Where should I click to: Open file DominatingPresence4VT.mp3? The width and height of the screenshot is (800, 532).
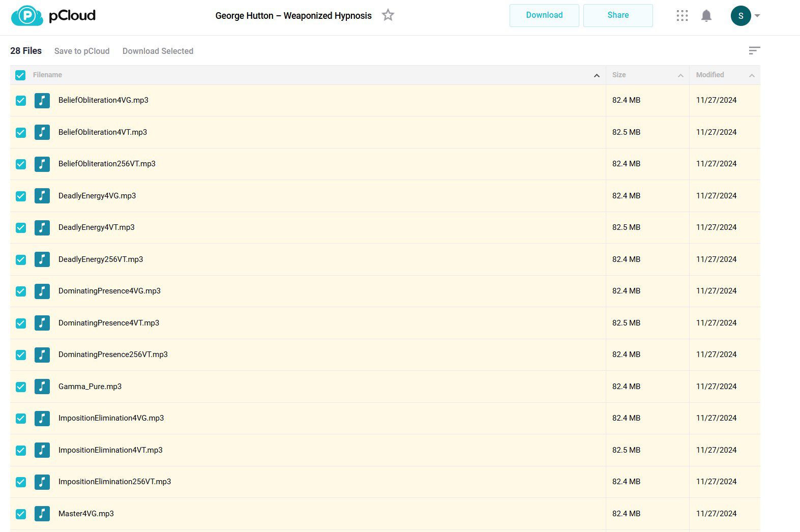point(109,323)
